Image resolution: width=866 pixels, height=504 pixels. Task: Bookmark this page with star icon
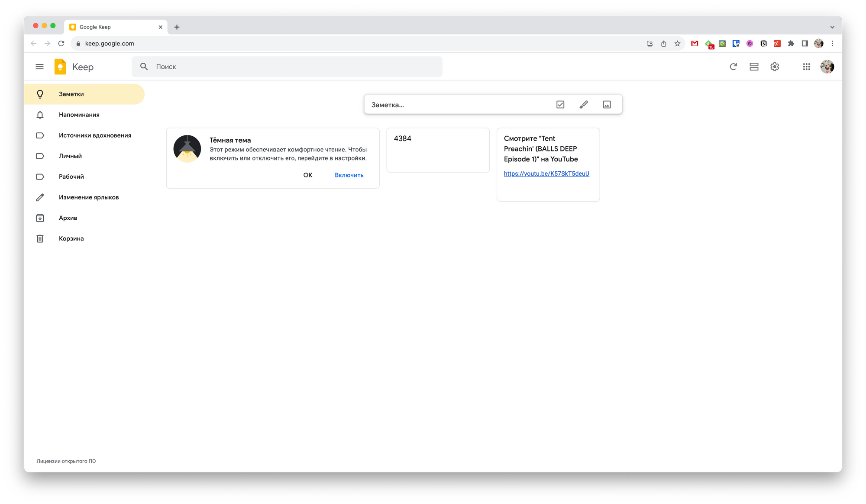[677, 43]
